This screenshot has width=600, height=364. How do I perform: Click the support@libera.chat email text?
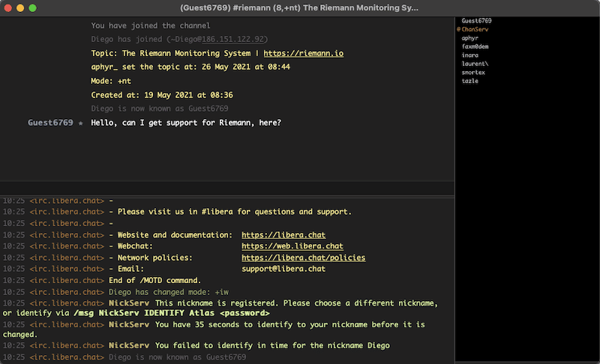[283, 269]
